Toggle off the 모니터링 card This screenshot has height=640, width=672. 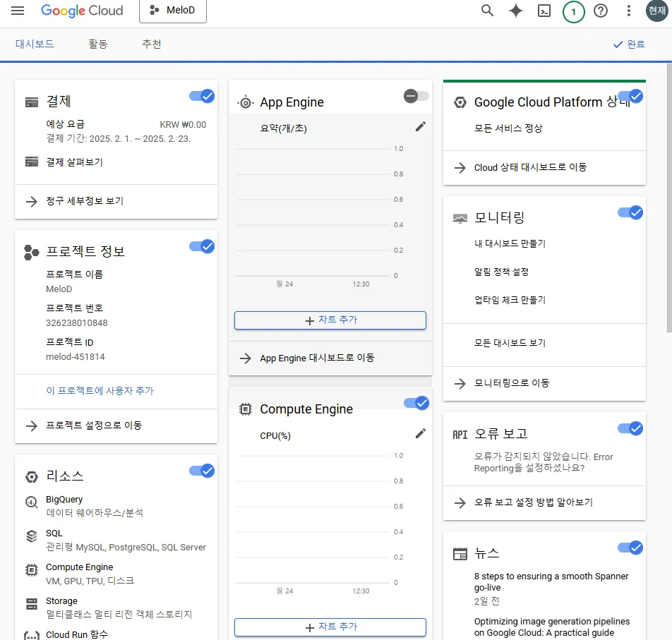(630, 212)
